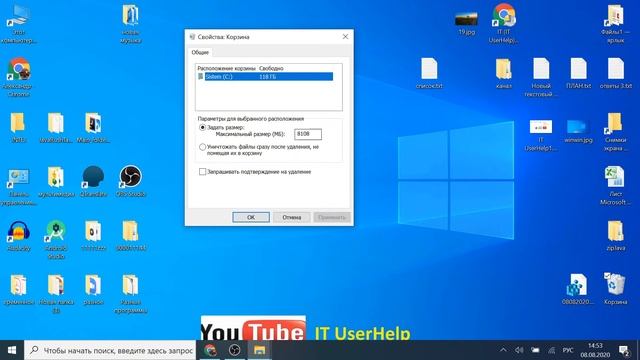Select the Файлы1 — ярлык shortcut
The image size is (640, 360).
(616, 24)
